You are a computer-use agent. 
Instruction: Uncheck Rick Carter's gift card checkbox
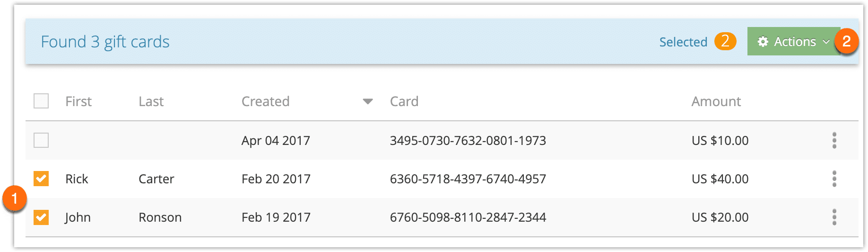(41, 179)
